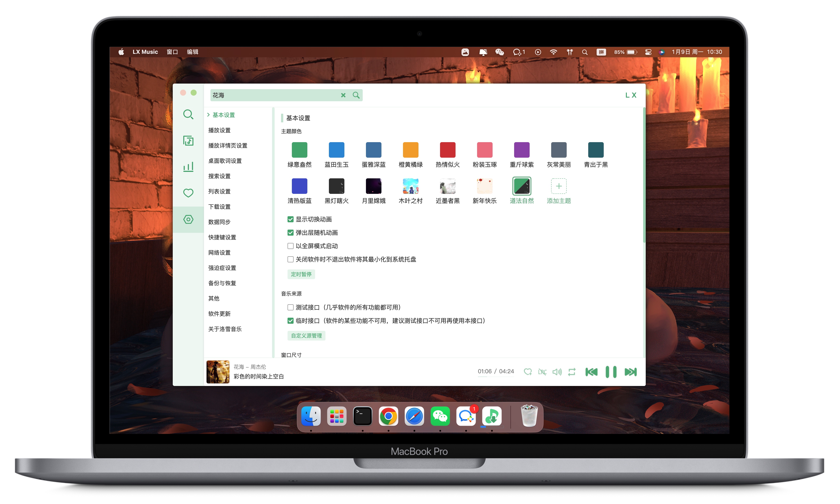Select the 测试接口 music source
Viewport: 840px width, 504px height.
pos(290,307)
